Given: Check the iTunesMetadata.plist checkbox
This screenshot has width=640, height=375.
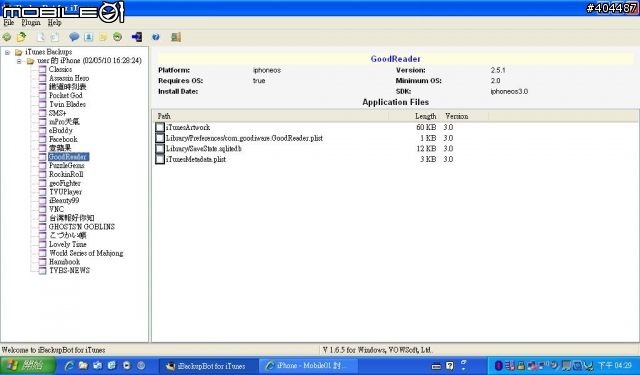Looking at the screenshot, I should click(160, 159).
